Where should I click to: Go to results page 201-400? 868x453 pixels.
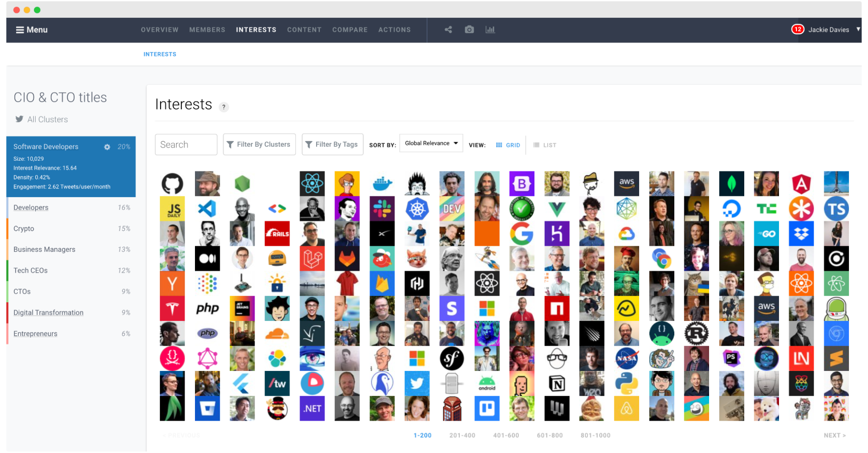[462, 436]
